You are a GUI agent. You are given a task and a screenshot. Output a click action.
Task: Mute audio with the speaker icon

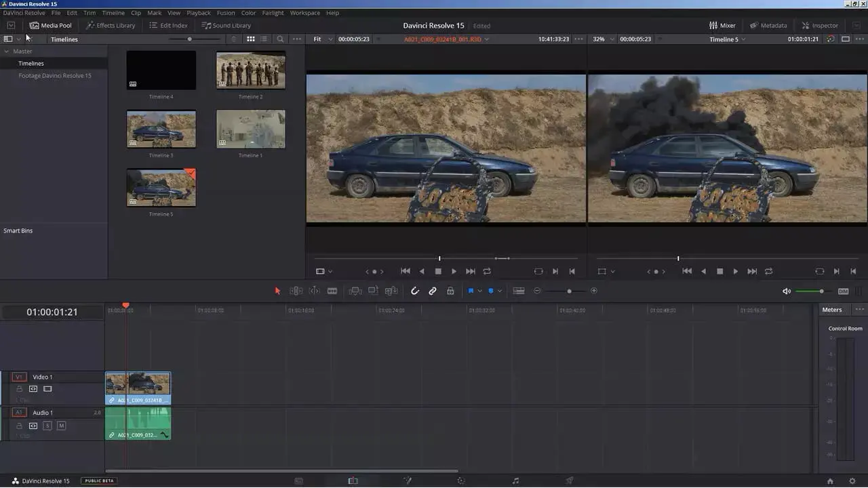787,291
